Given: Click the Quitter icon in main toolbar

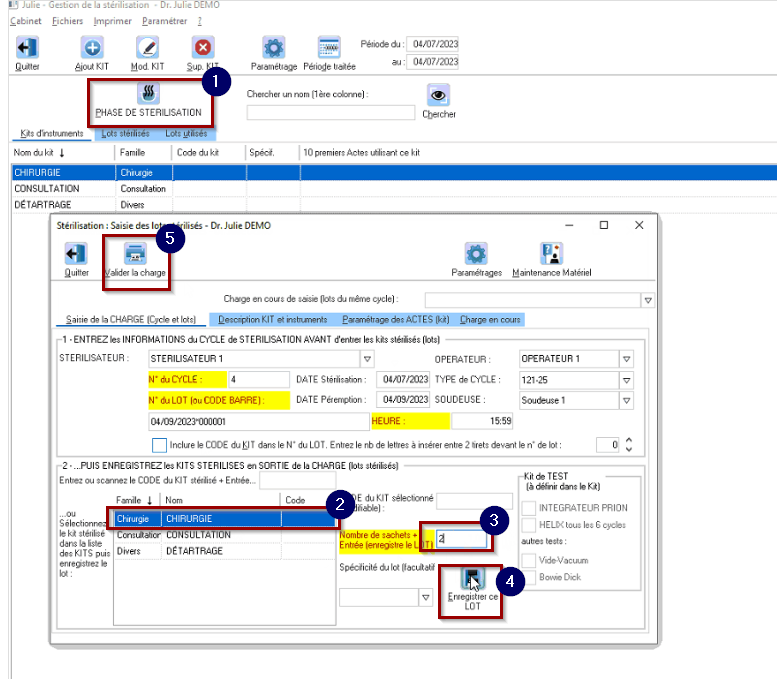Looking at the screenshot, I should tap(27, 48).
